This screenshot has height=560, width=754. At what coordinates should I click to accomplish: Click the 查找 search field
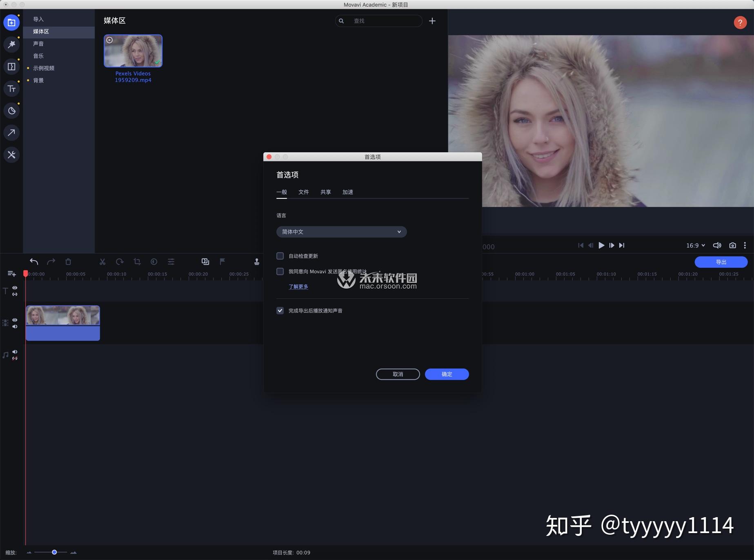[x=379, y=21]
